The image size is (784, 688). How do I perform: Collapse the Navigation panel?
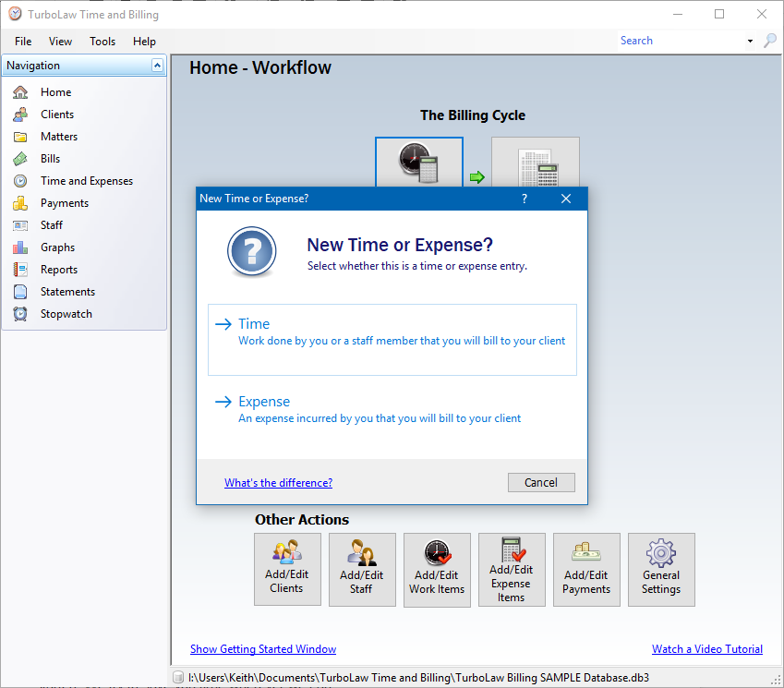click(157, 66)
